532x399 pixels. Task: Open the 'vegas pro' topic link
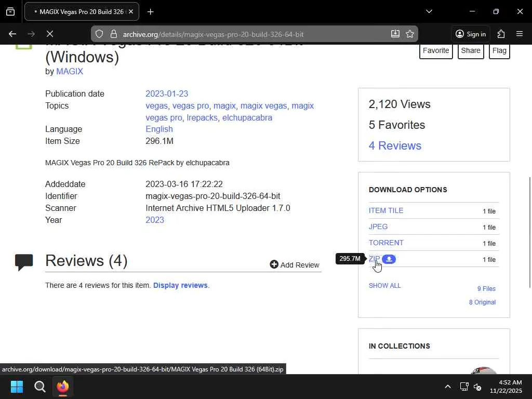tap(191, 106)
